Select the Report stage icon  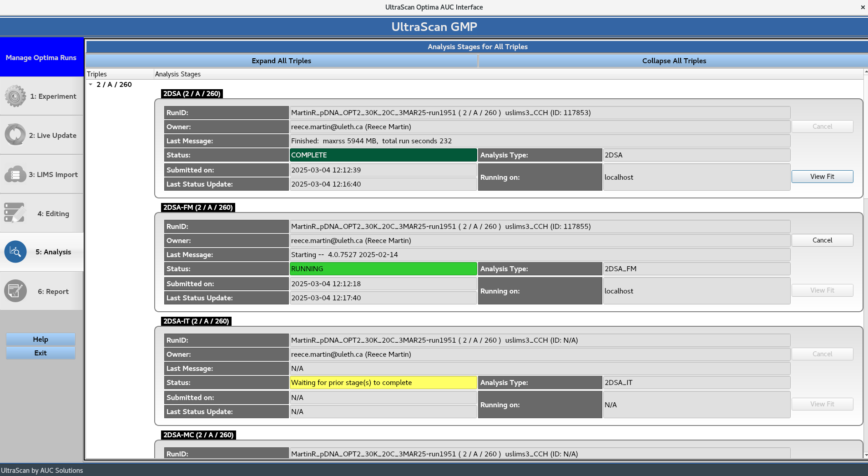[15, 291]
